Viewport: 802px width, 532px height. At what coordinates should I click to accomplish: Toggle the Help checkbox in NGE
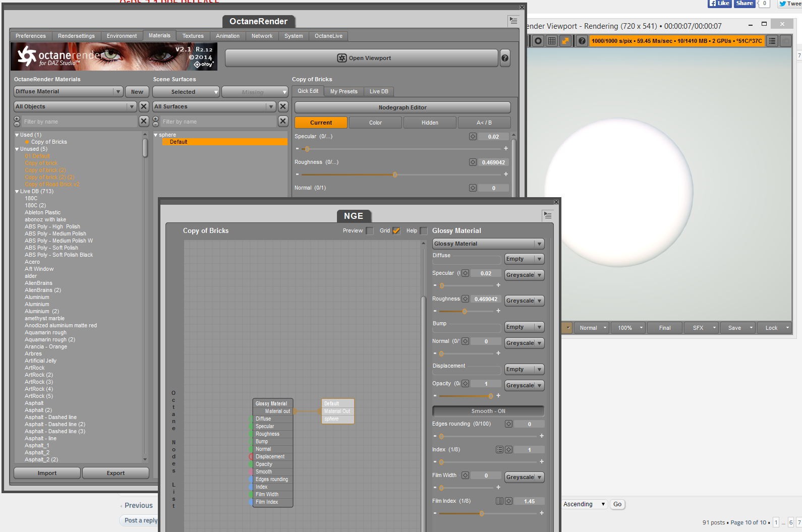[x=424, y=231]
